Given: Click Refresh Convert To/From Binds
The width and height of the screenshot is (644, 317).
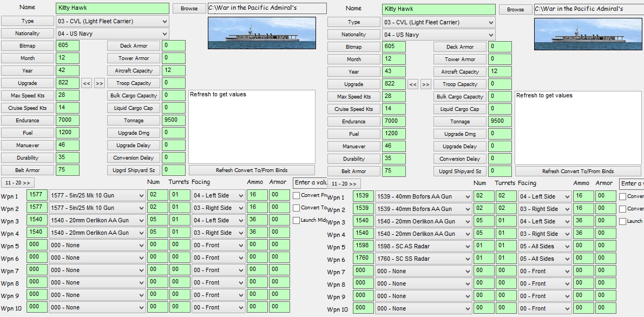Looking at the screenshot, I should [251, 170].
